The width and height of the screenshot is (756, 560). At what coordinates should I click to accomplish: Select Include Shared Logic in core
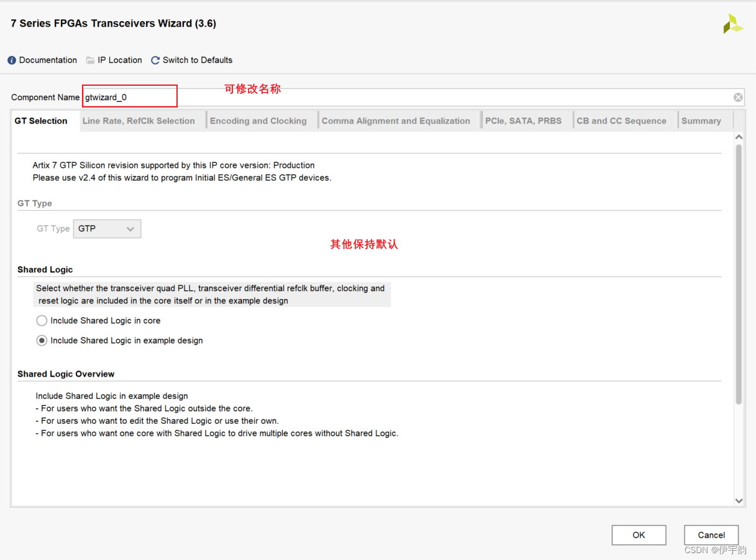(x=42, y=321)
